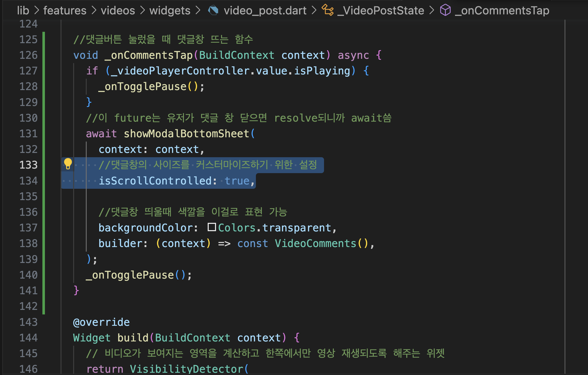Open the 'lib' breadcrumb segment

click(x=23, y=10)
